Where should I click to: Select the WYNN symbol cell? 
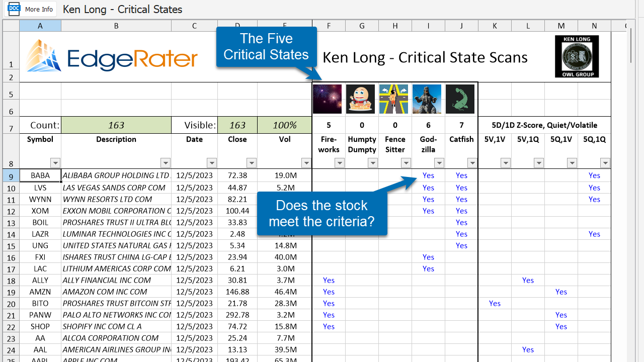click(40, 199)
